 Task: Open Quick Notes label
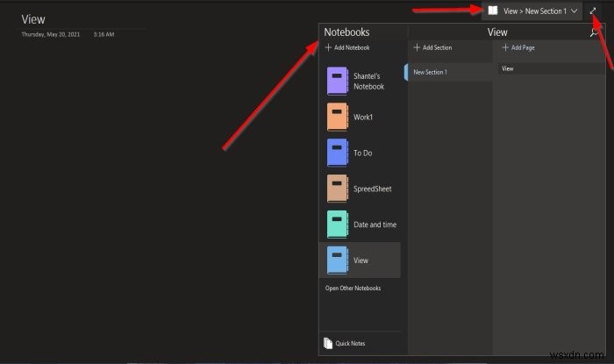pyautogui.click(x=350, y=343)
